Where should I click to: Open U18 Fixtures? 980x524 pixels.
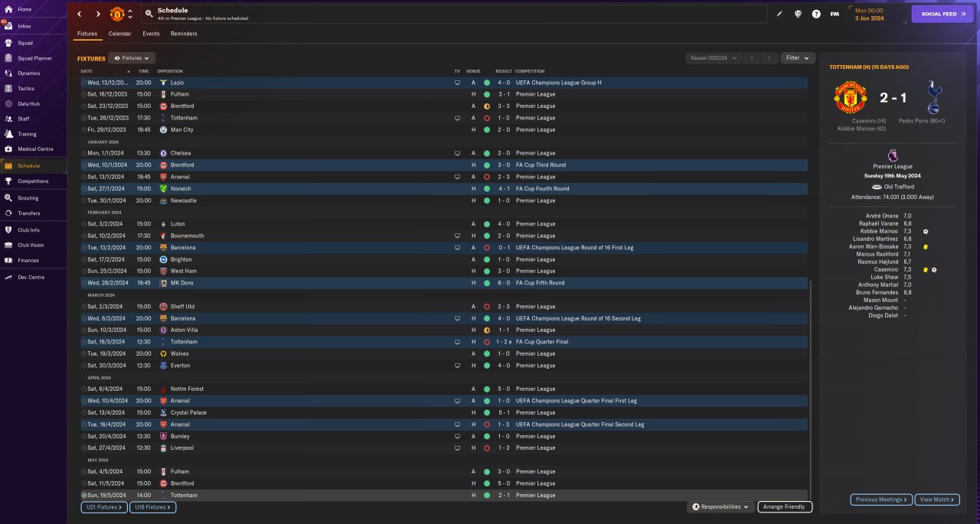click(x=152, y=507)
